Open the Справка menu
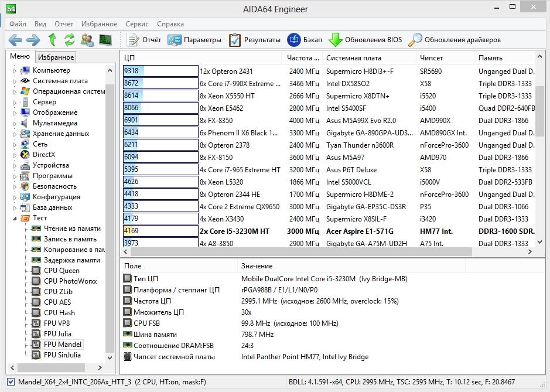550x392 pixels. (170, 24)
